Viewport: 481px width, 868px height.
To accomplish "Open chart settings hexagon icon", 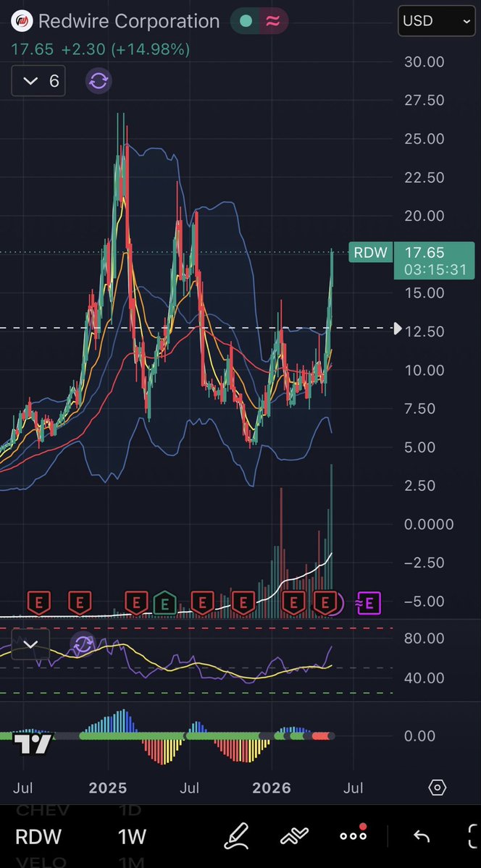I will pos(437,787).
